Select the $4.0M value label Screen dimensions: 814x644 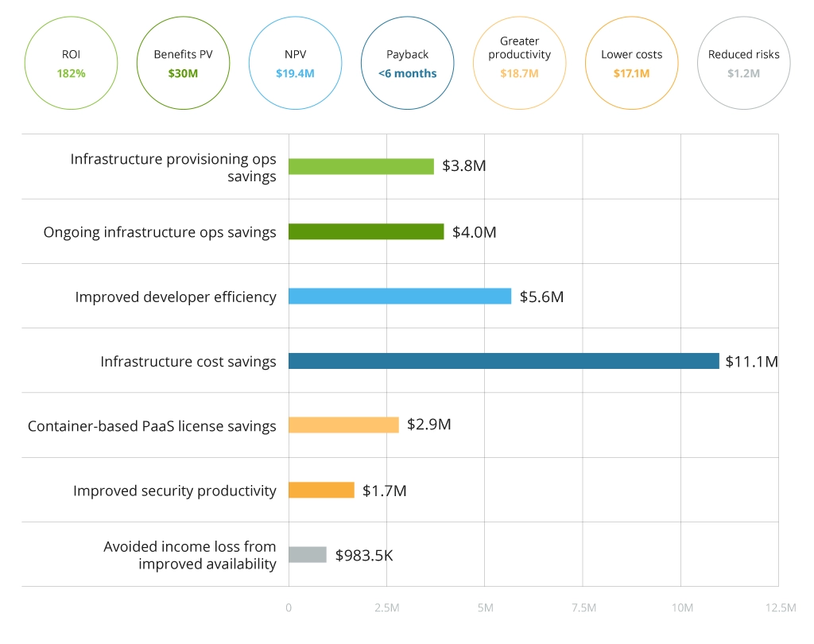point(475,232)
